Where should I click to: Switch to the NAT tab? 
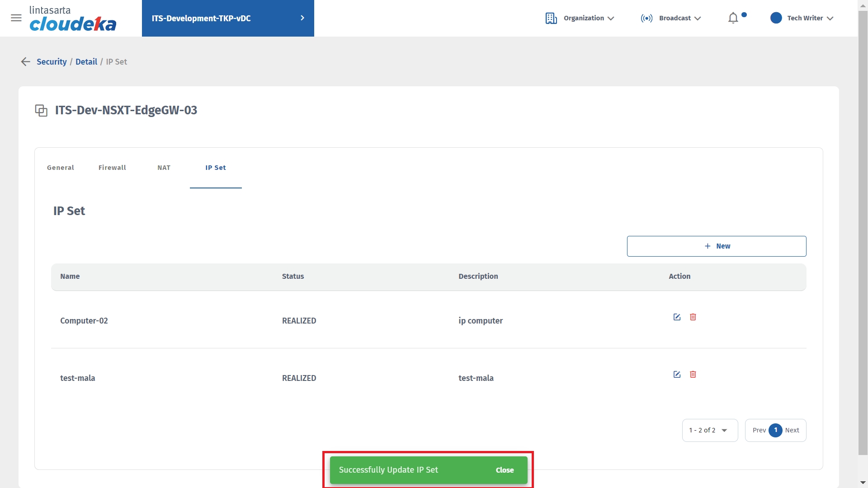click(164, 168)
